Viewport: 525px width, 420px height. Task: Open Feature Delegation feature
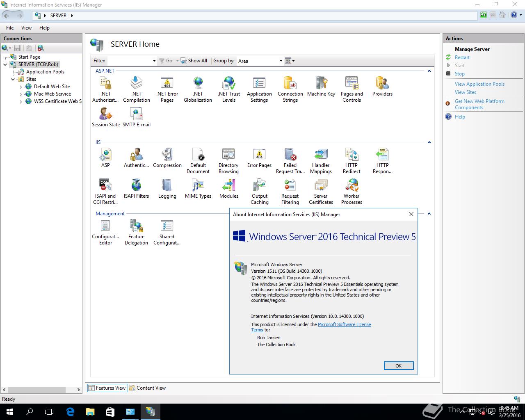point(136,232)
